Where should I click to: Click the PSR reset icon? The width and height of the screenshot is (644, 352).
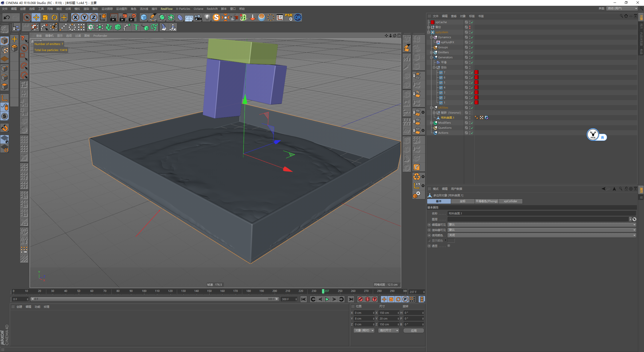coord(289,17)
